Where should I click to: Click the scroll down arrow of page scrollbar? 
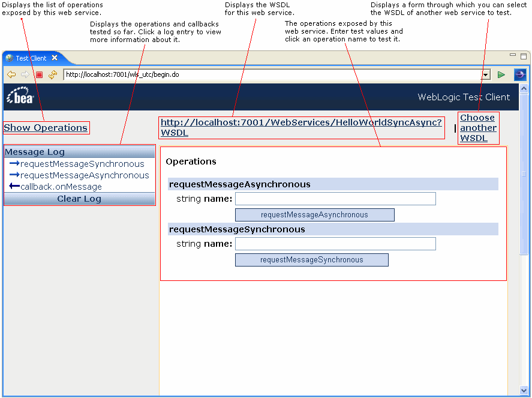click(524, 390)
